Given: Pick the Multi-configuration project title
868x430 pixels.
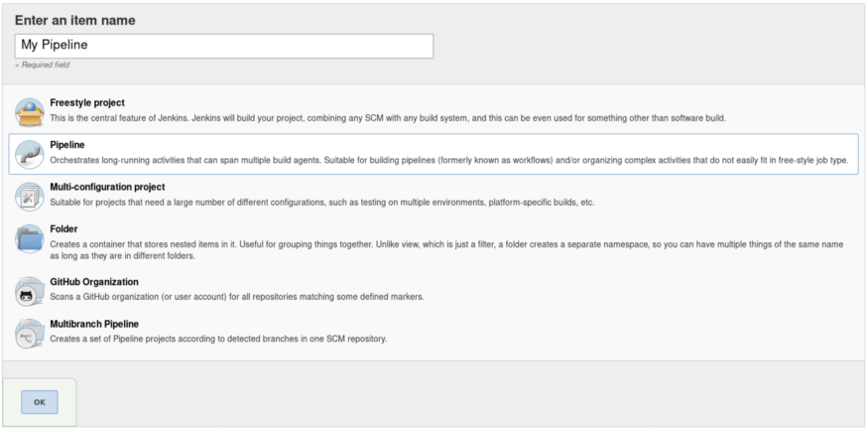Looking at the screenshot, I should click(x=107, y=187).
